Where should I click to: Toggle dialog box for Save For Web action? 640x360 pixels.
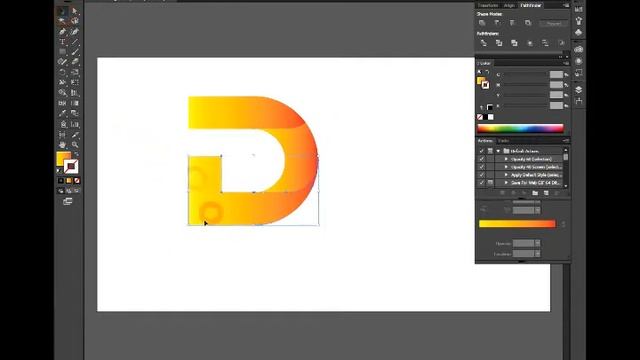tap(490, 182)
